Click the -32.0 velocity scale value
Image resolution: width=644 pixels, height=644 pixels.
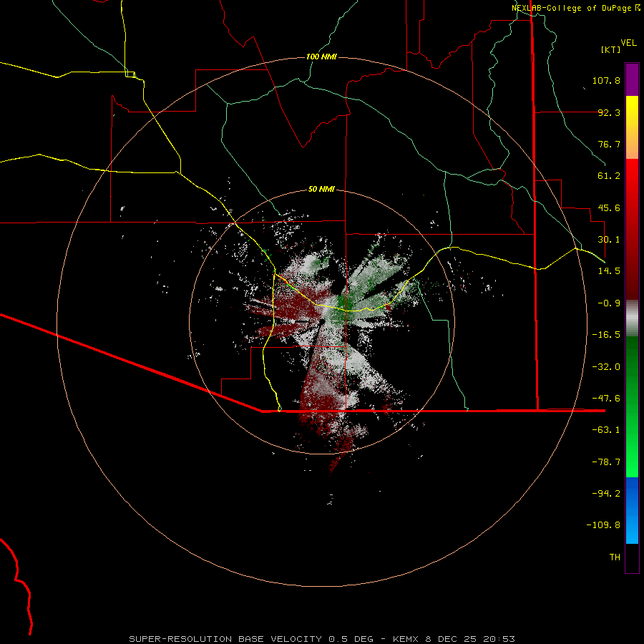coord(606,367)
